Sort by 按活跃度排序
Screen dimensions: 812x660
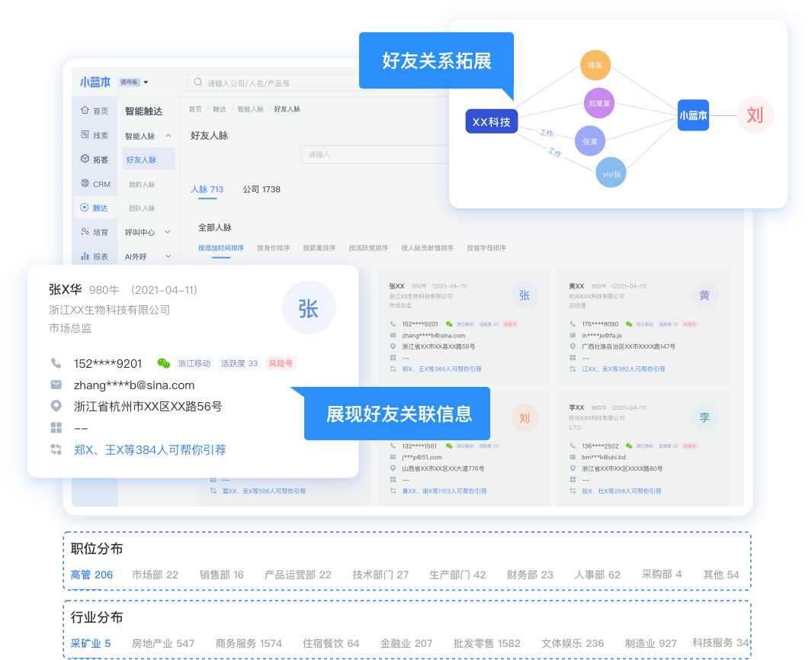click(368, 248)
